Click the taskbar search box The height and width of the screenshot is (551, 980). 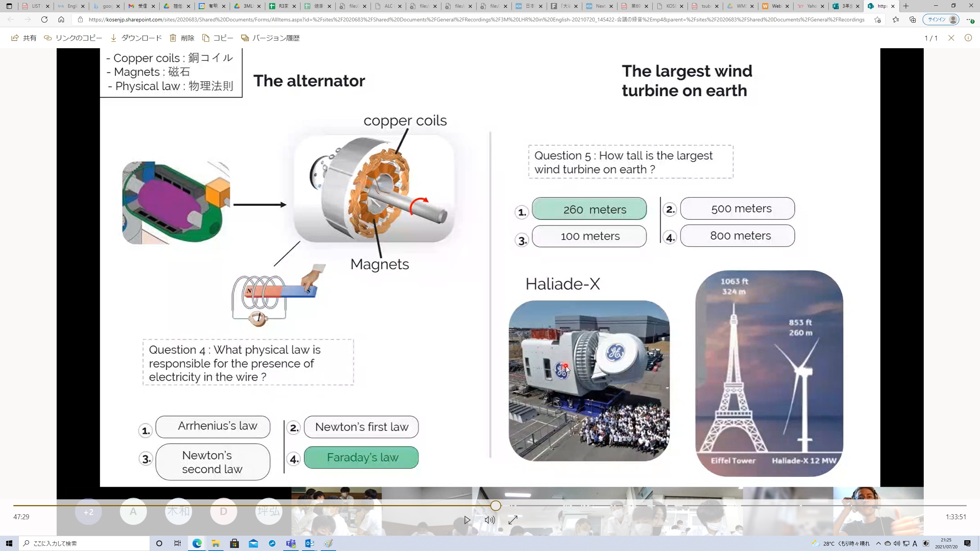pyautogui.click(x=84, y=543)
